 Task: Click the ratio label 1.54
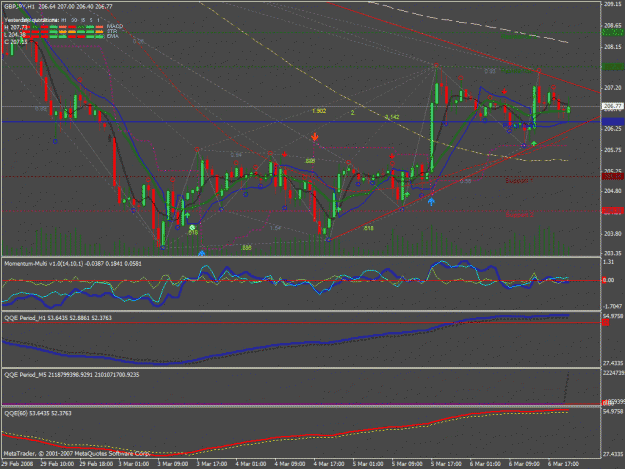click(x=275, y=228)
